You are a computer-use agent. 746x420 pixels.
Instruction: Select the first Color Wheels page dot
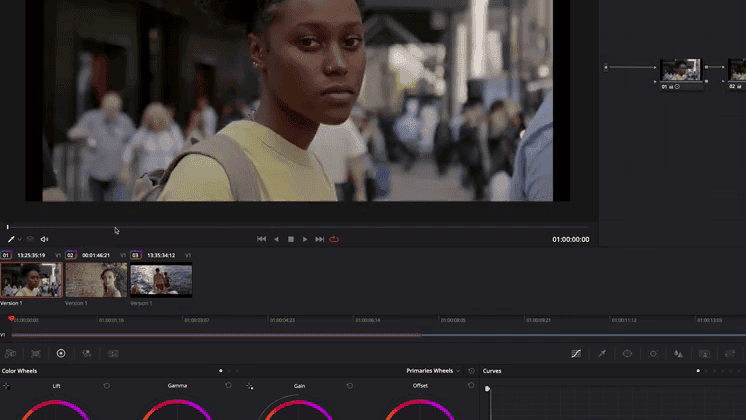point(221,371)
